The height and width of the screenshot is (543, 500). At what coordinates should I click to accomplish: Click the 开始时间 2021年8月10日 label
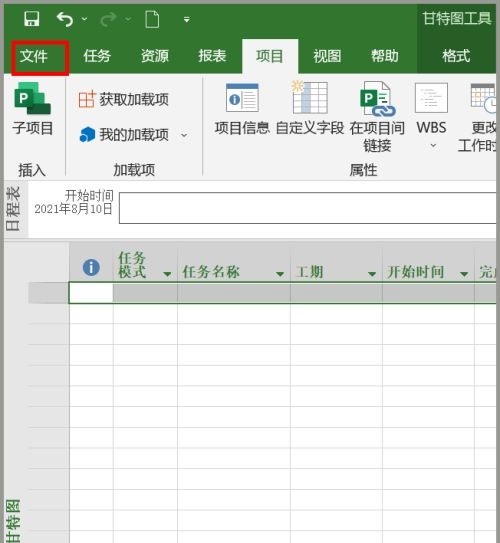pos(74,202)
